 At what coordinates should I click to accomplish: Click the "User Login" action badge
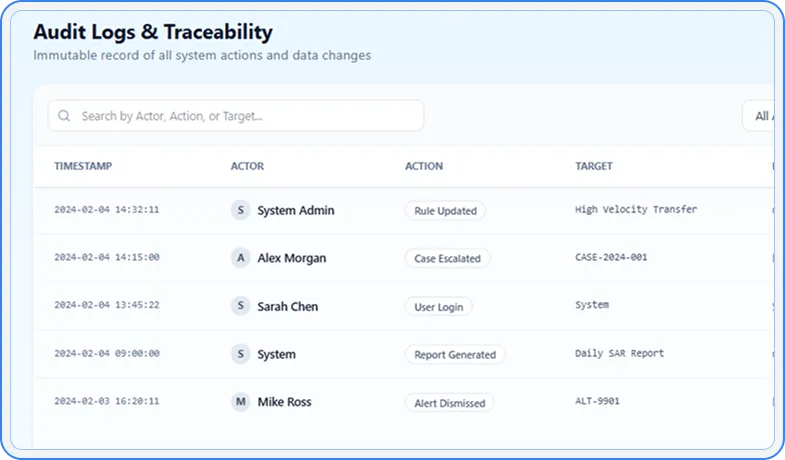tap(439, 307)
